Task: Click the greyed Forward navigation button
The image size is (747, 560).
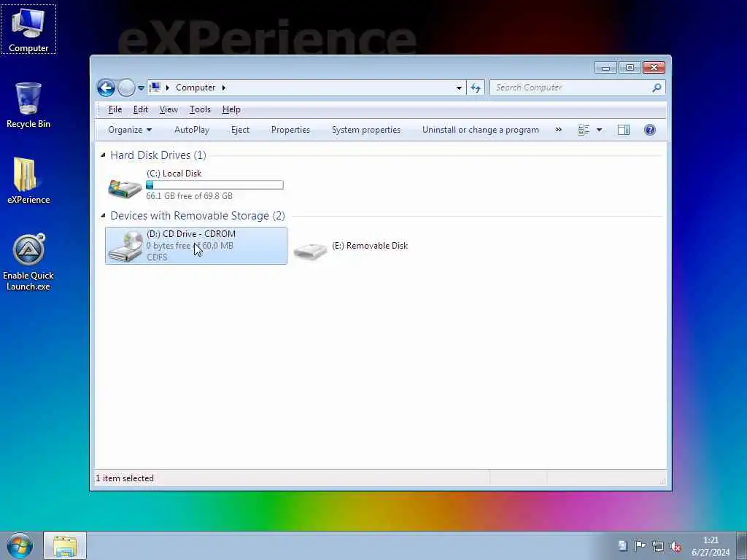Action: (126, 87)
